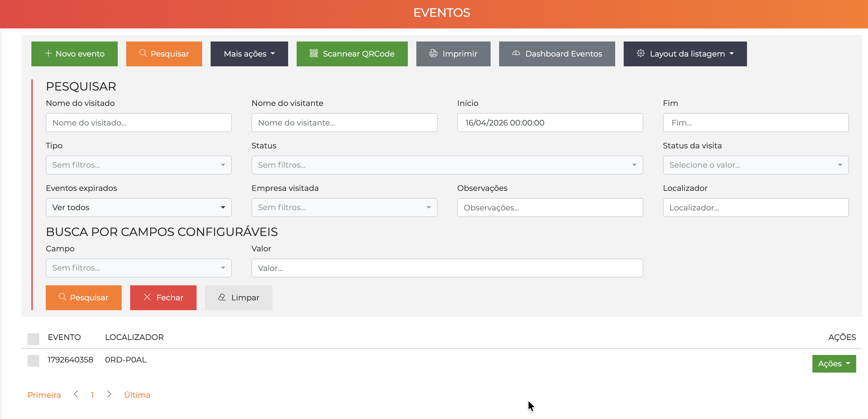Click localizador code 0RD-P0AL
The height and width of the screenshot is (419, 868).
[x=126, y=360]
